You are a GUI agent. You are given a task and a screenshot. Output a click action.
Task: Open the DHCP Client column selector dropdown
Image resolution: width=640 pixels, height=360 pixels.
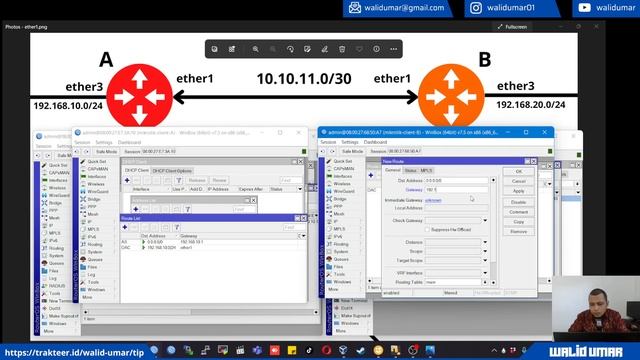point(300,189)
